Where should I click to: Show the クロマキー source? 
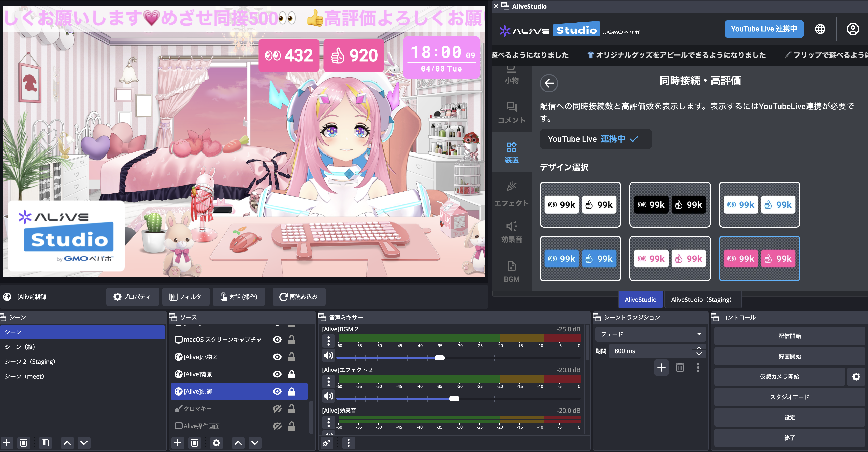tap(277, 408)
